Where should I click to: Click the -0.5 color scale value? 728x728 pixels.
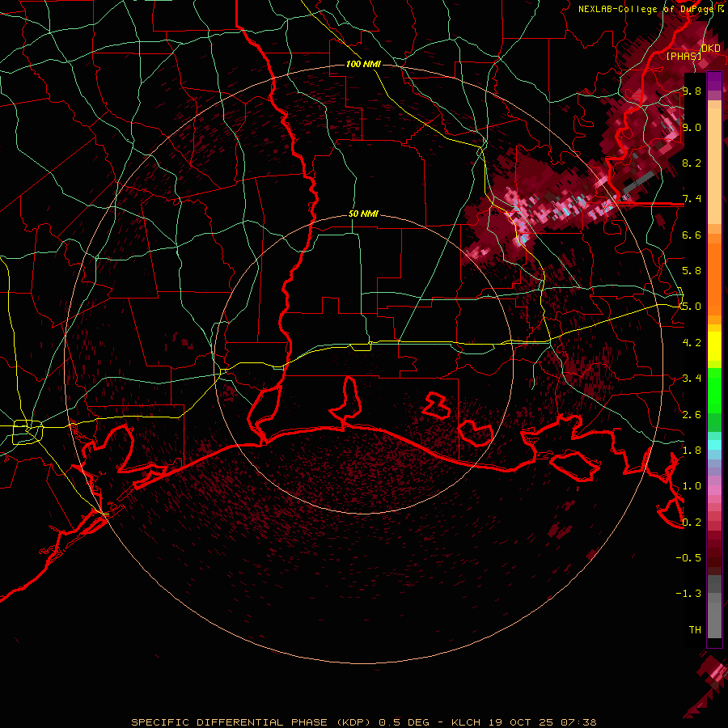(x=688, y=558)
